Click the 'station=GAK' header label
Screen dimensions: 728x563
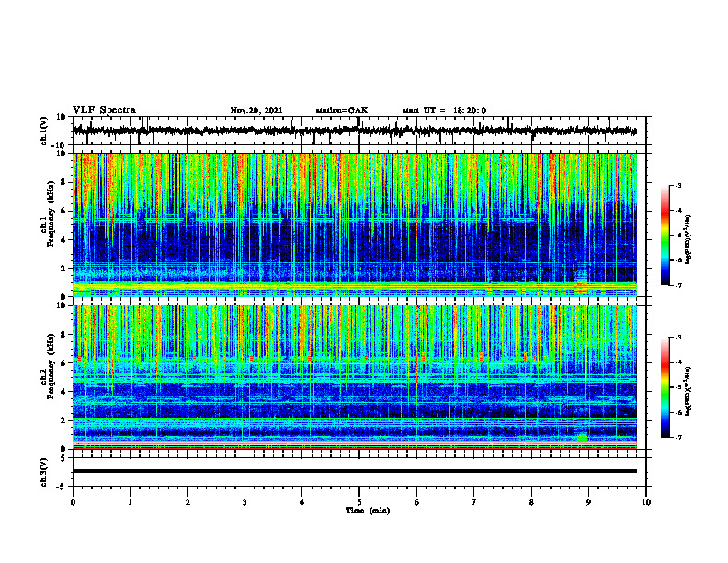click(x=342, y=110)
